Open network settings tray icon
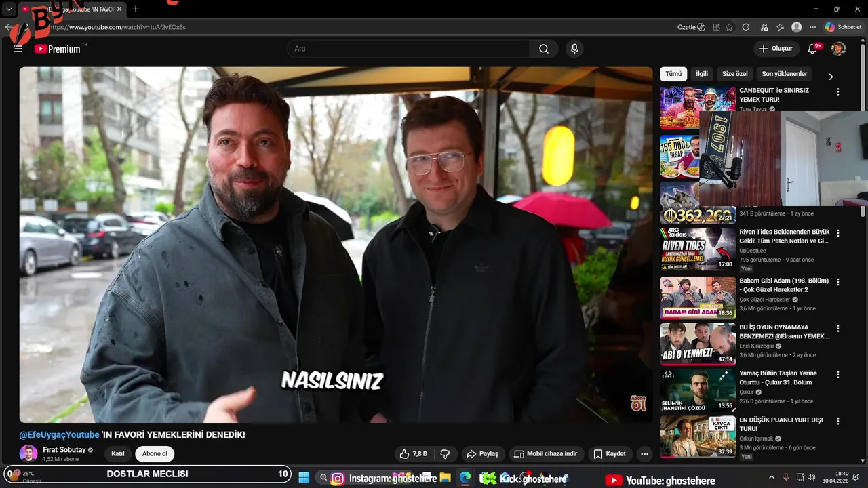Image resolution: width=868 pixels, height=488 pixels. (800, 478)
